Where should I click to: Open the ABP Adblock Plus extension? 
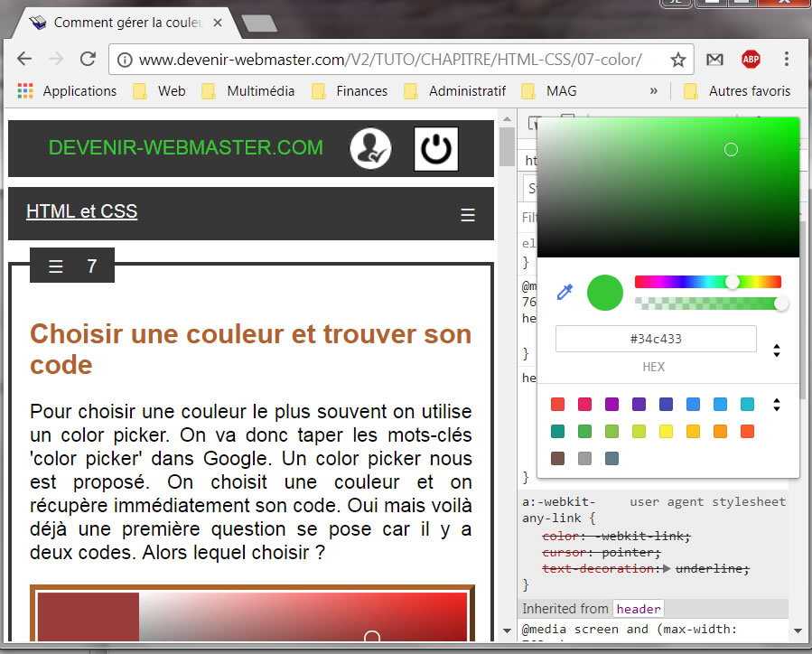751,60
